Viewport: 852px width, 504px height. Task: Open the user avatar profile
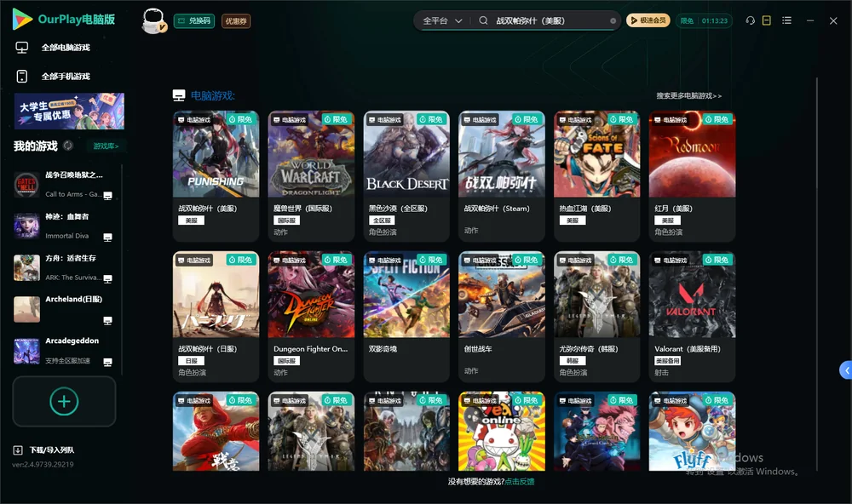(x=153, y=20)
